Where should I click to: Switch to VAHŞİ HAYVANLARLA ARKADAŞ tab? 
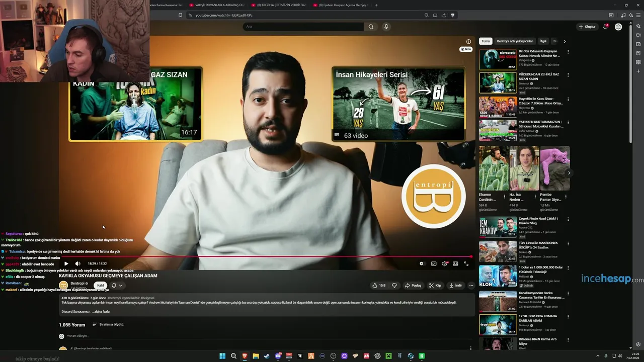216,5
